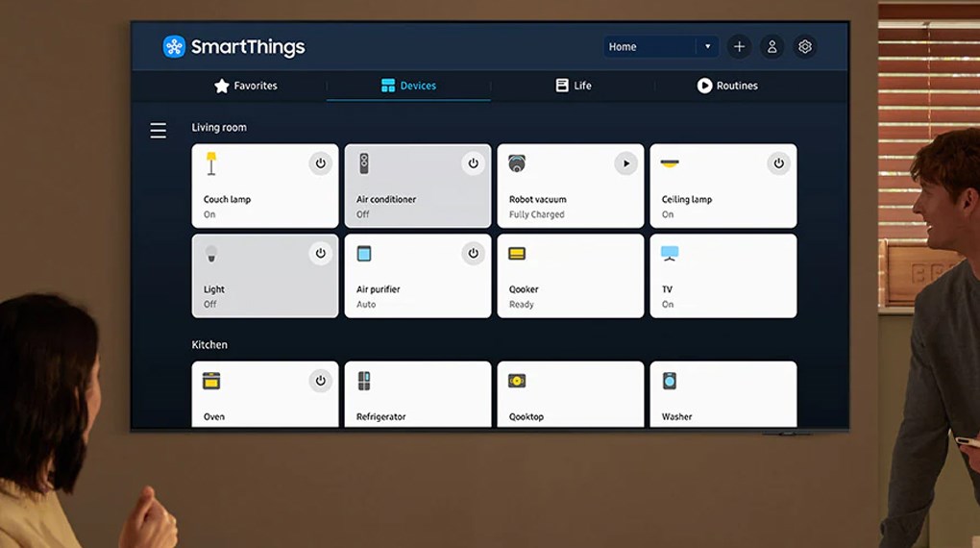This screenshot has height=548, width=980.
Task: Click the Refrigerator device icon
Action: tap(364, 381)
